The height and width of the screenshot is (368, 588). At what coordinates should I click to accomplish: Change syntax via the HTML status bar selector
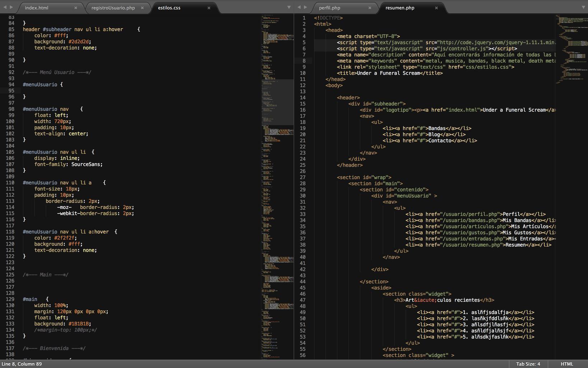tap(567, 364)
